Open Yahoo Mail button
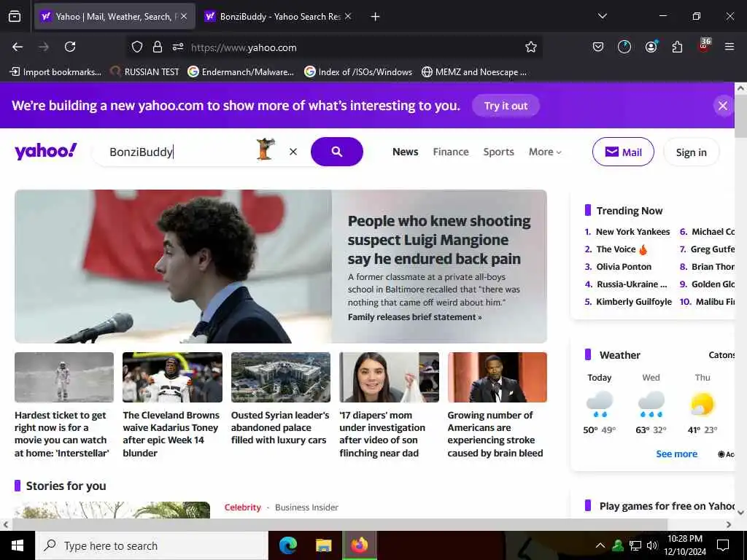 coord(623,152)
